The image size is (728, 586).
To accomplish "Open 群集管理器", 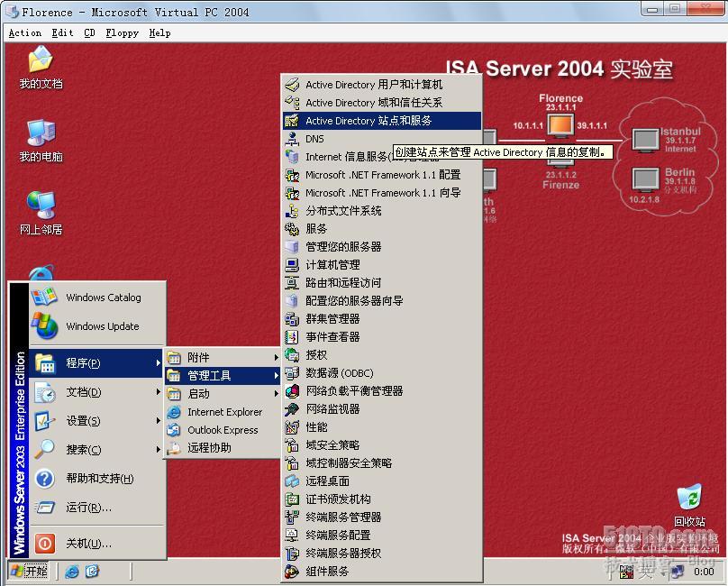I will [x=382, y=319].
